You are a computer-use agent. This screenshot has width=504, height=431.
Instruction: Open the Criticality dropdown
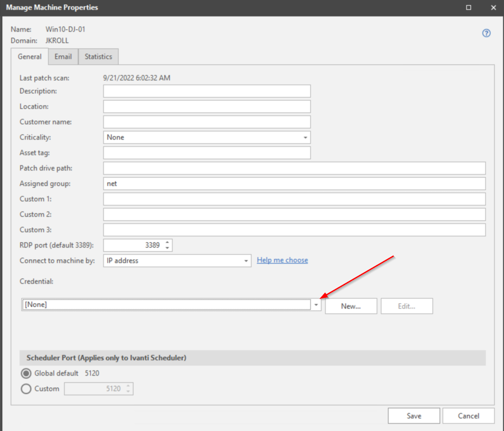tap(305, 137)
